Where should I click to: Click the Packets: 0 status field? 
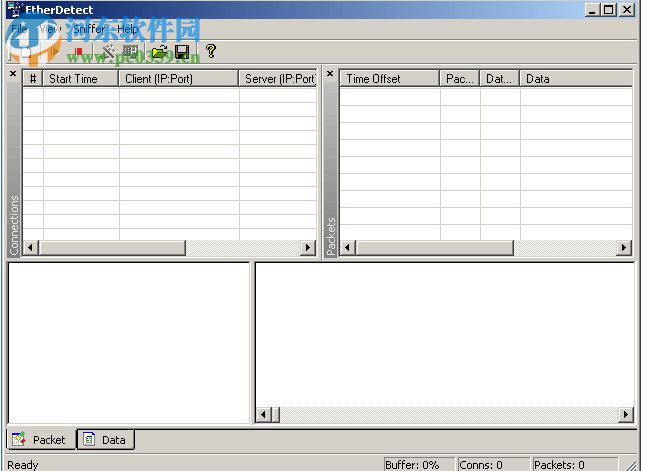tap(575, 465)
